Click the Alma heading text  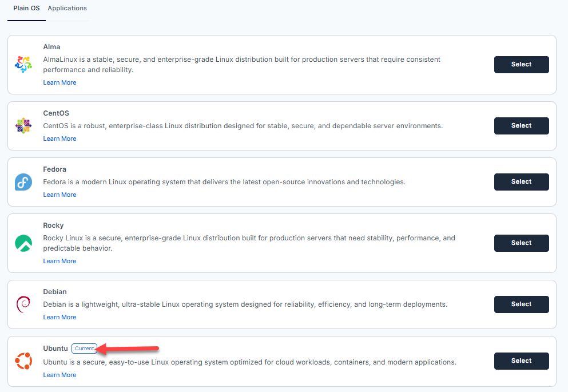[52, 47]
